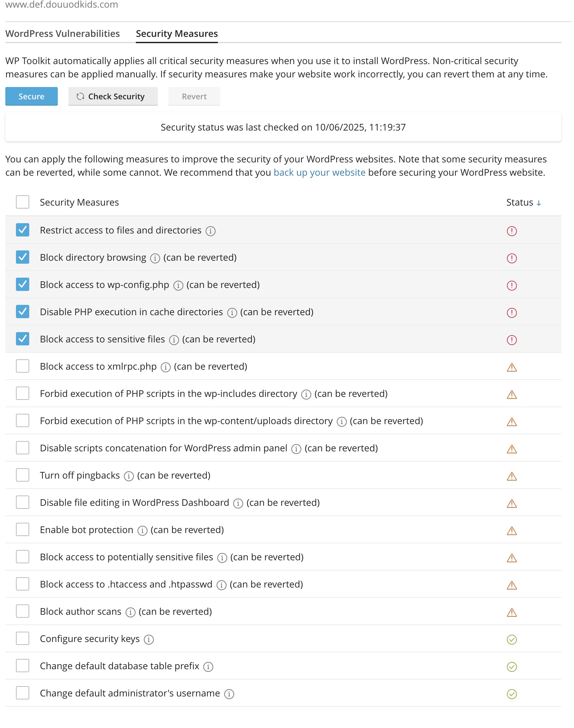Select the Security Measures tab
Screen dimensions: 574x728
177,34
